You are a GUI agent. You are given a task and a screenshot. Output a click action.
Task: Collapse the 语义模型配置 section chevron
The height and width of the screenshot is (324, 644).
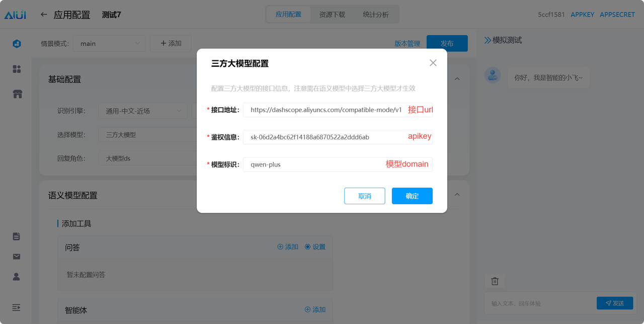pos(457,195)
